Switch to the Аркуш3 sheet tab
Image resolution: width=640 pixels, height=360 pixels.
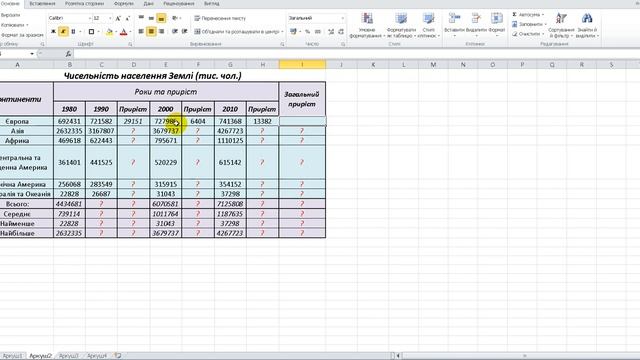click(x=69, y=356)
